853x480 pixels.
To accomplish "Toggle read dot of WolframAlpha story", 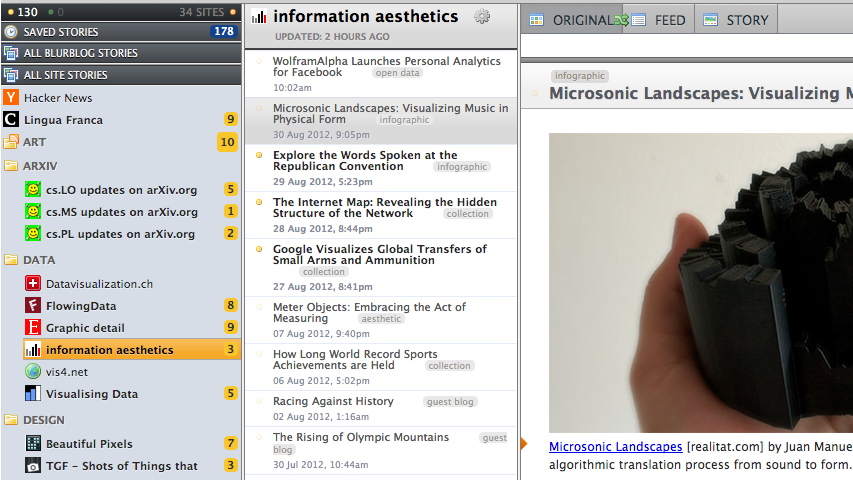I will tap(259, 61).
